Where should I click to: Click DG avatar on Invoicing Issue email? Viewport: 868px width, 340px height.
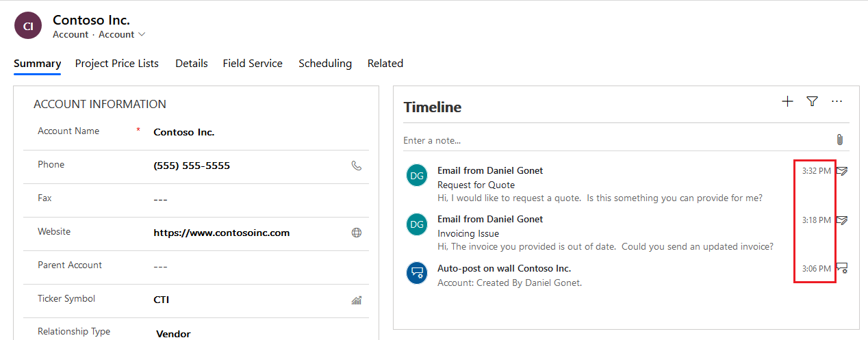[x=416, y=224]
